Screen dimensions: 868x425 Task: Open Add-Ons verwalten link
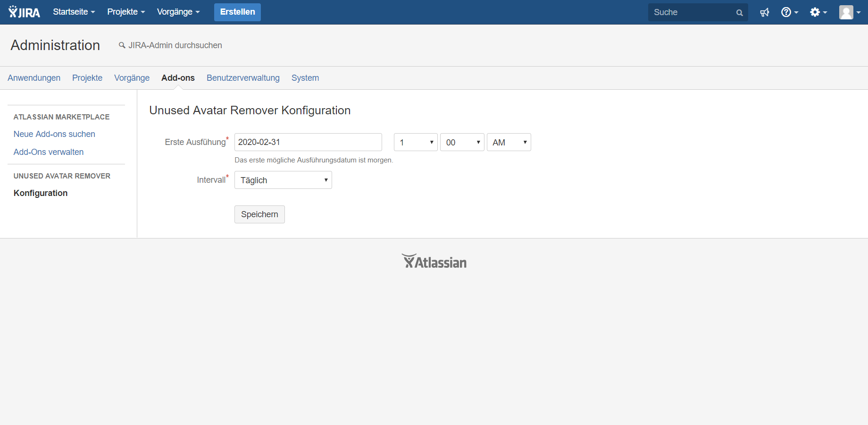click(49, 152)
